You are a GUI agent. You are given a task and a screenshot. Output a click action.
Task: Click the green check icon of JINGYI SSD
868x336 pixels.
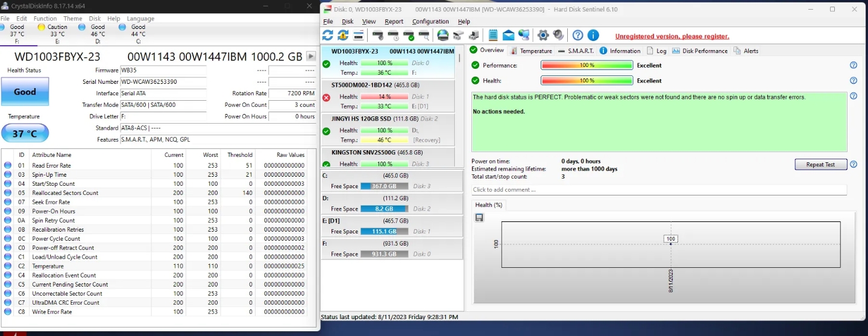(326, 131)
